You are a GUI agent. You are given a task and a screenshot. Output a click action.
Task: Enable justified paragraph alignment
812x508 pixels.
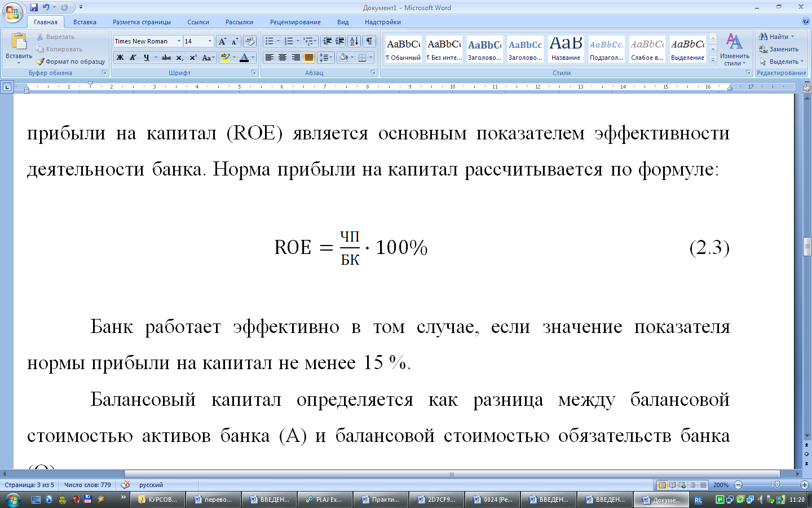[309, 58]
